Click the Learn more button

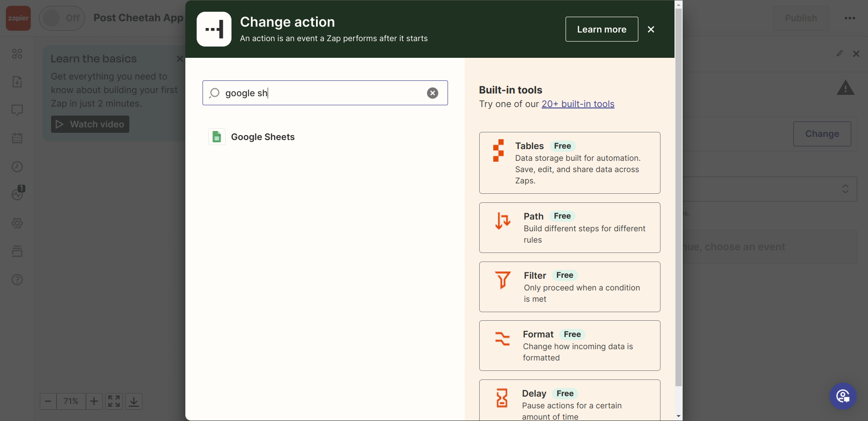pyautogui.click(x=602, y=29)
